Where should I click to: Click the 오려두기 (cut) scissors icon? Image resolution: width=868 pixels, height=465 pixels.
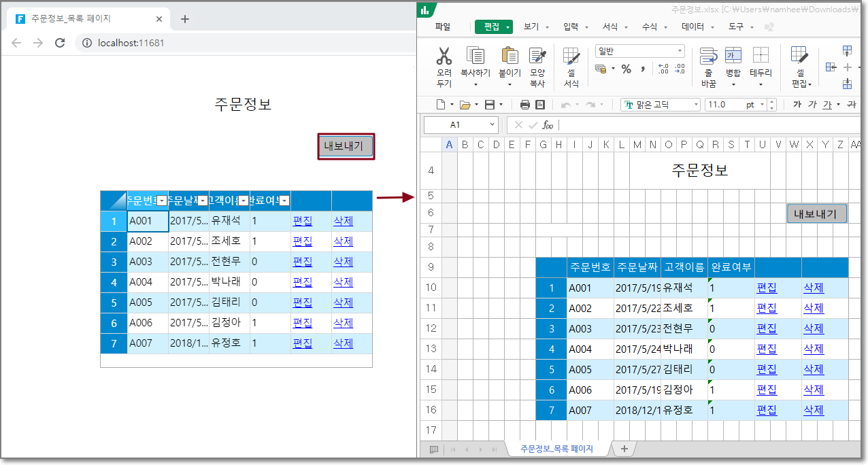[444, 57]
